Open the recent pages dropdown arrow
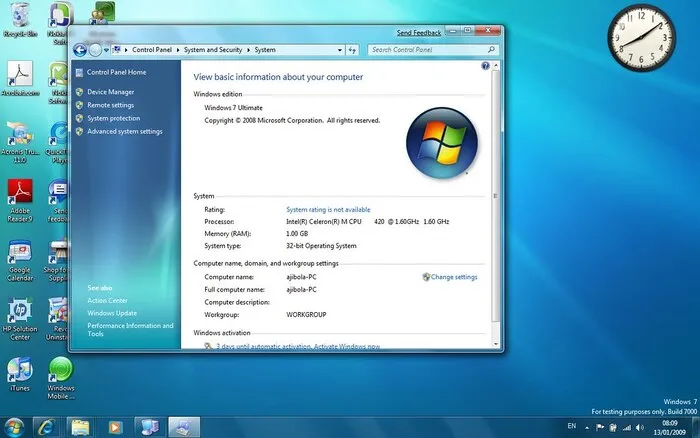700x438 pixels. click(106, 50)
